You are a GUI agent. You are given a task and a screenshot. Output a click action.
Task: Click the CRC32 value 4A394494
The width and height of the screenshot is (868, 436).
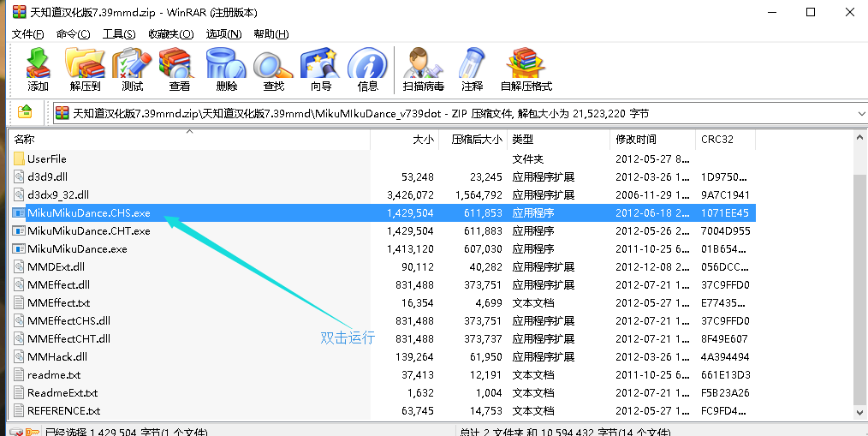725,357
